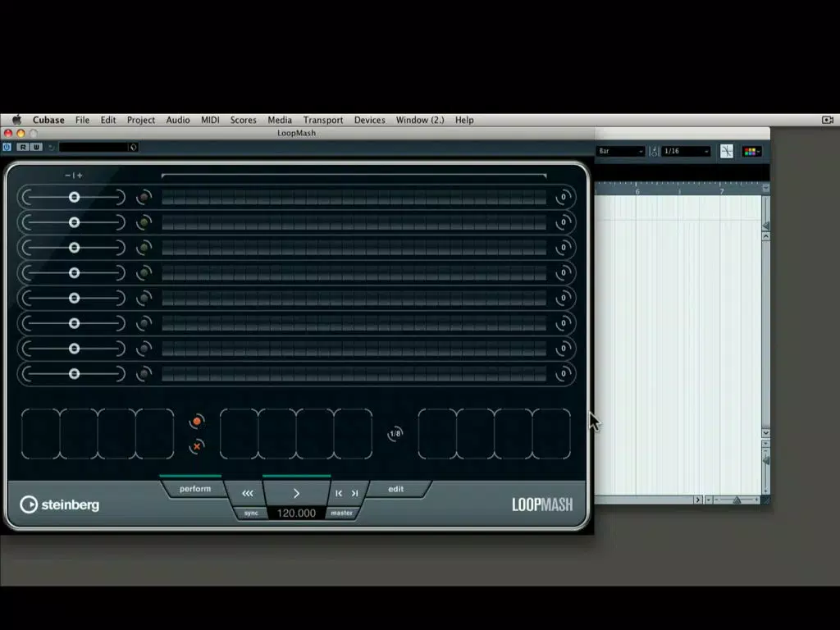This screenshot has height=630, width=840.
Task: Open the File menu
Action: tap(82, 120)
